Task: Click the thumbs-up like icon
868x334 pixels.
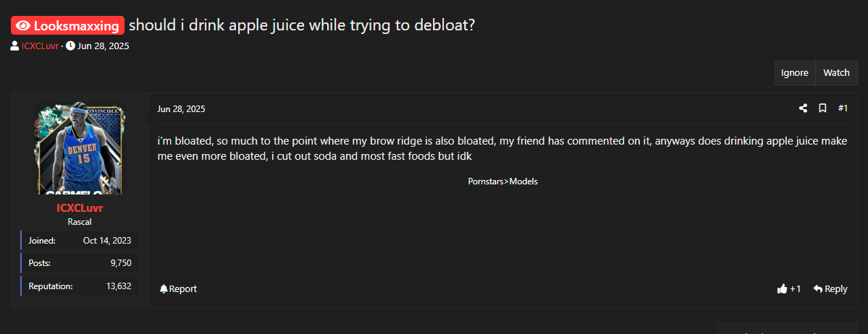Action: pos(782,288)
